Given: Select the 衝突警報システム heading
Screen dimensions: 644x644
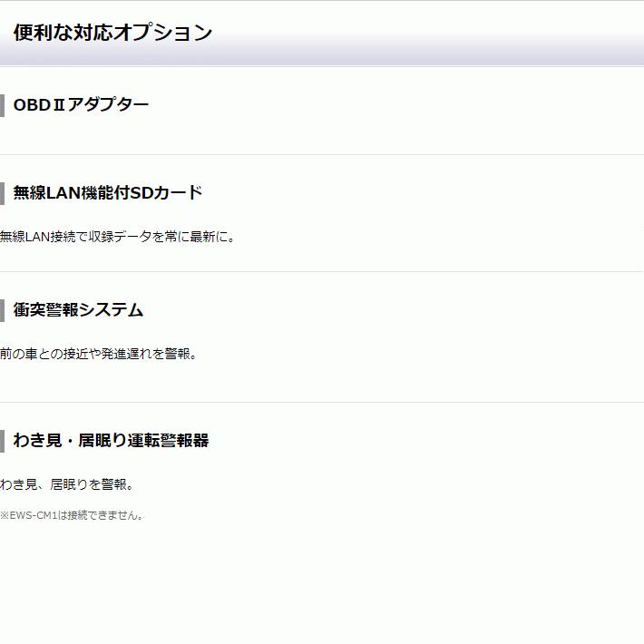Looking at the screenshot, I should pyautogui.click(x=78, y=310).
